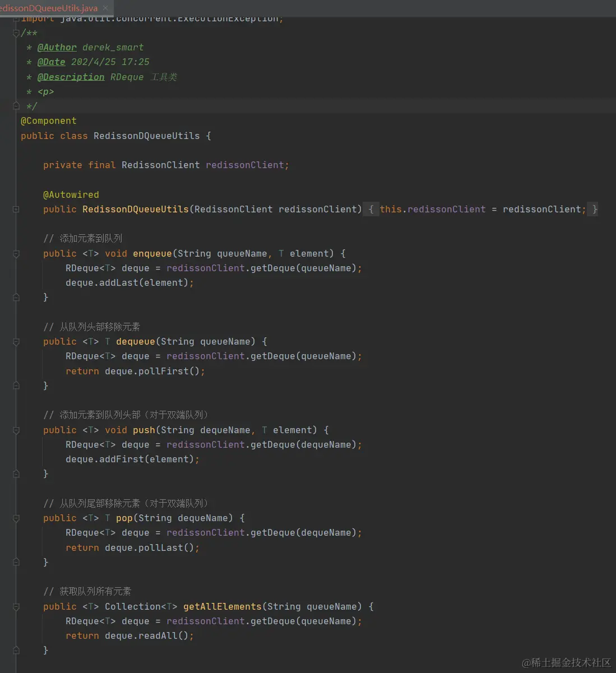
Task: Click the enqueue method name
Action: 152,253
